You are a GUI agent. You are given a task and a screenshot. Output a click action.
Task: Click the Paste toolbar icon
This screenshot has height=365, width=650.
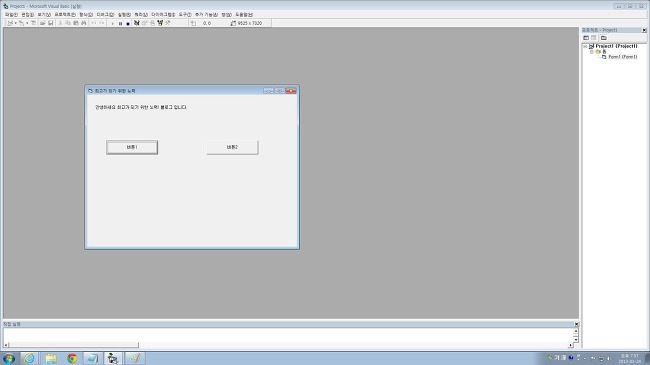point(75,23)
